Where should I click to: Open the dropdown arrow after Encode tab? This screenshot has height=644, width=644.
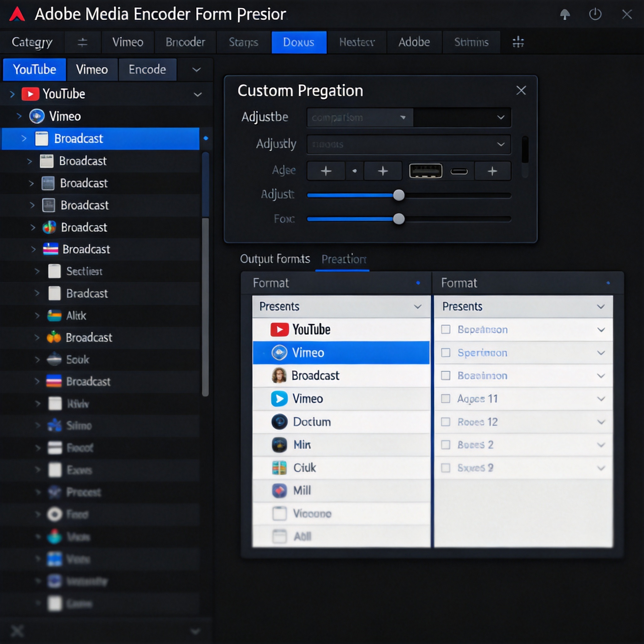pyautogui.click(x=197, y=70)
